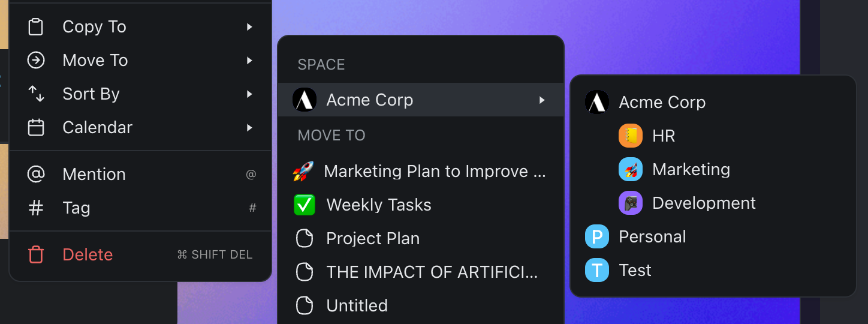The height and width of the screenshot is (324, 868).
Task: Click the Sort By arrows icon
Action: (36, 94)
